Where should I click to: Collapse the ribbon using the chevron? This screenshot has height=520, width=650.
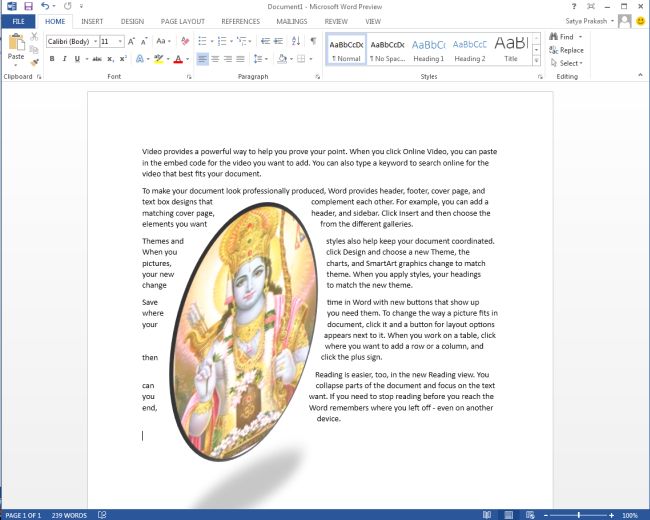640,75
